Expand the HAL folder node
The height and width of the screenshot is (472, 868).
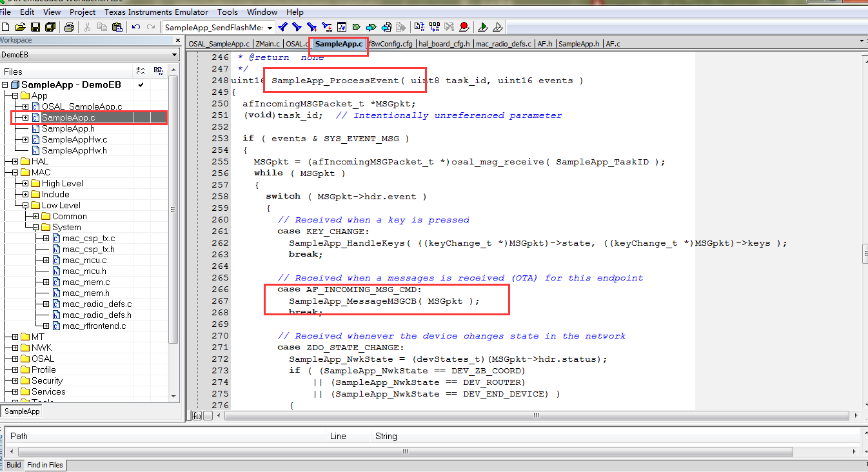pos(15,161)
